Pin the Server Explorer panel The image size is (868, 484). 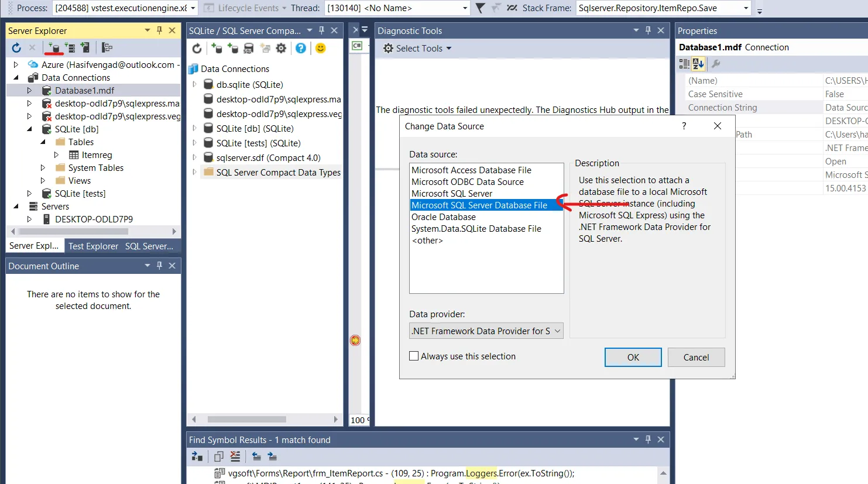(x=159, y=30)
